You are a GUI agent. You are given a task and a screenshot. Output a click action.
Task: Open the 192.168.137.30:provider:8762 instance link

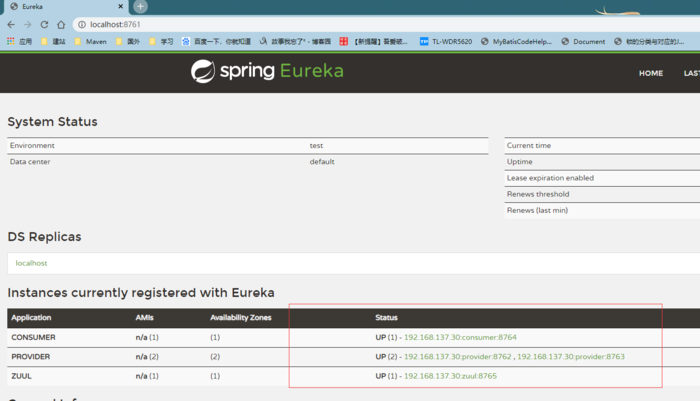458,356
